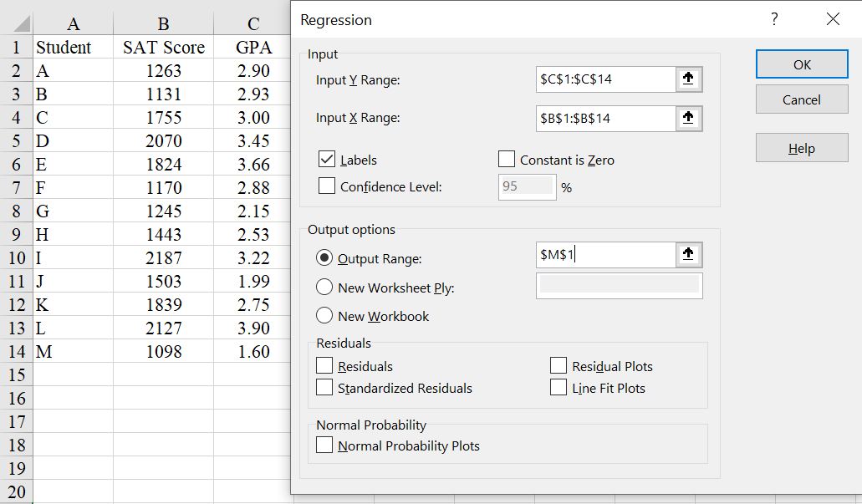Click the Cancel button
Screen dimensions: 862x504
click(801, 99)
